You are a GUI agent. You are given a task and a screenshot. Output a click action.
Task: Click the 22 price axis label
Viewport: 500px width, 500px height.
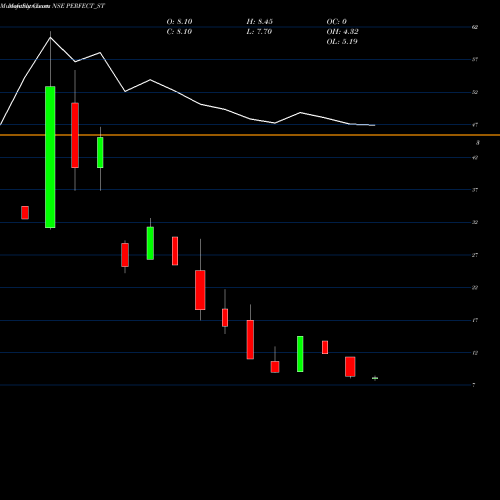coord(475,287)
